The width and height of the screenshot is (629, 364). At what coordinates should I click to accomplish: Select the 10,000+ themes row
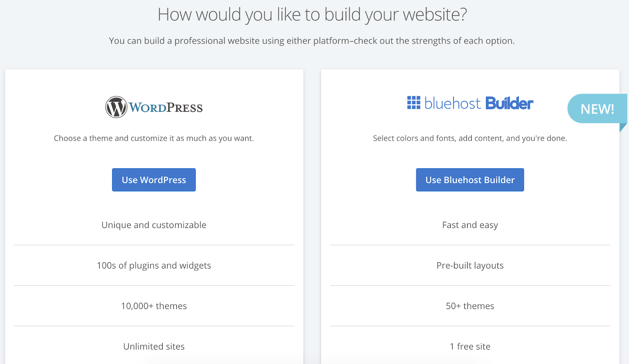click(154, 306)
